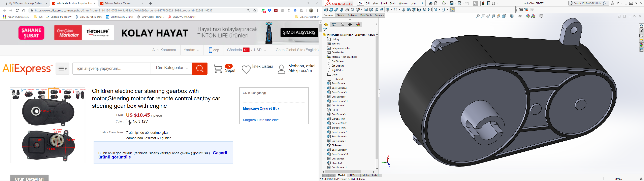Bookmark this page with the star icon
The width and height of the screenshot is (644, 181).
point(255,10)
